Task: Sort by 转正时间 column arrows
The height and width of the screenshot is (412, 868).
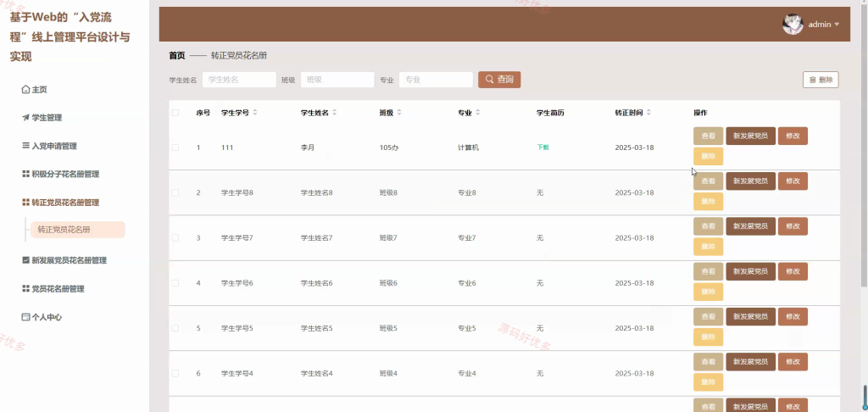Action: [648, 113]
